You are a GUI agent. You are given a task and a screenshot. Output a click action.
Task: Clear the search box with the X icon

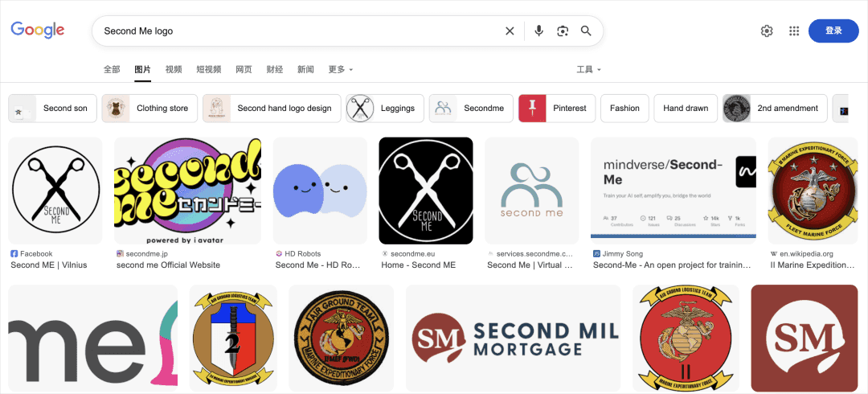point(510,31)
